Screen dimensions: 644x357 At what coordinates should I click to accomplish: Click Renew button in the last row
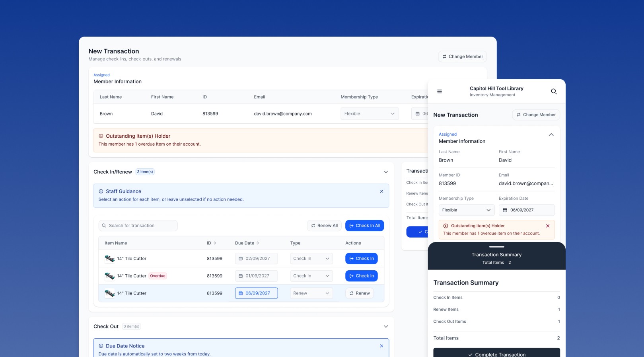pyautogui.click(x=359, y=293)
